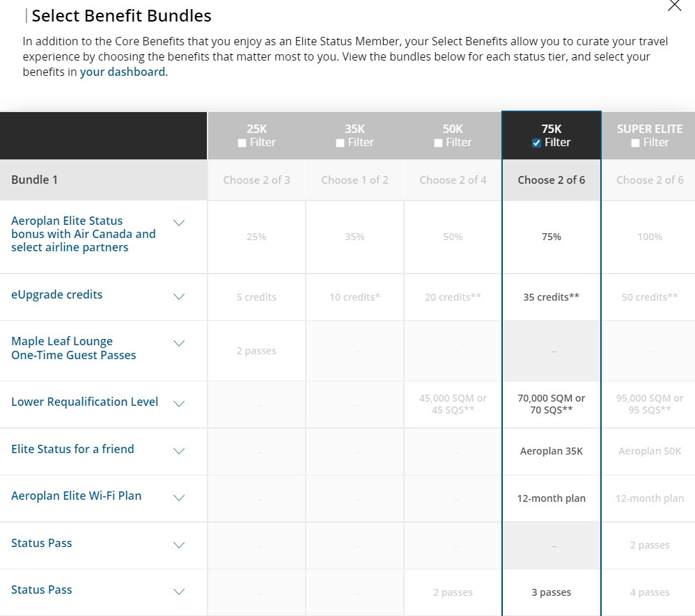Click the 'Choose 2 of 6' 75K cell
This screenshot has width=695, height=616.
[552, 180]
